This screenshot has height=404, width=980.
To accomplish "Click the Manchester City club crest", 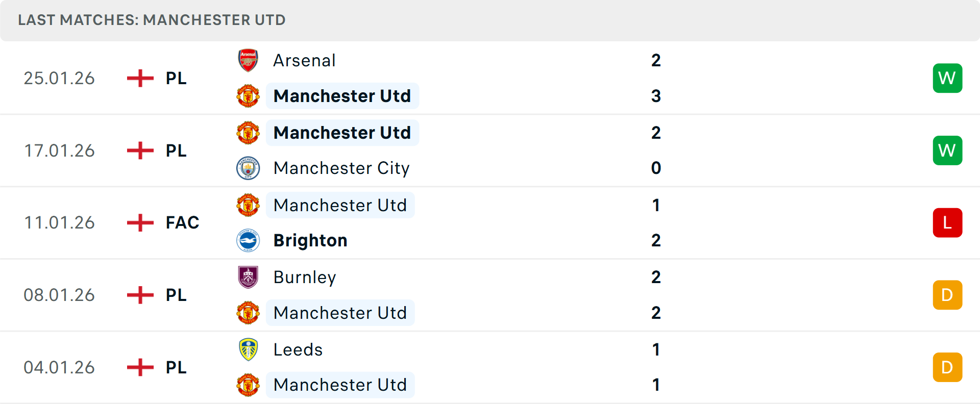I will point(248,168).
